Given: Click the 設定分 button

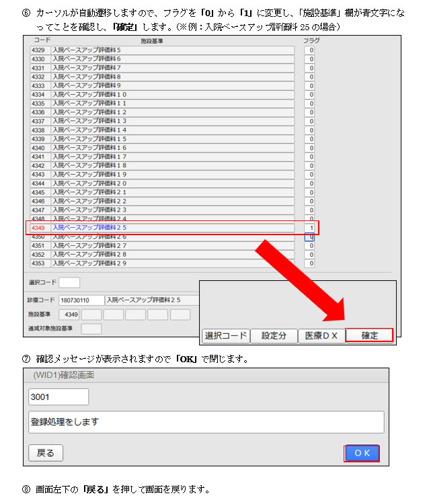Looking at the screenshot, I should point(274,335).
